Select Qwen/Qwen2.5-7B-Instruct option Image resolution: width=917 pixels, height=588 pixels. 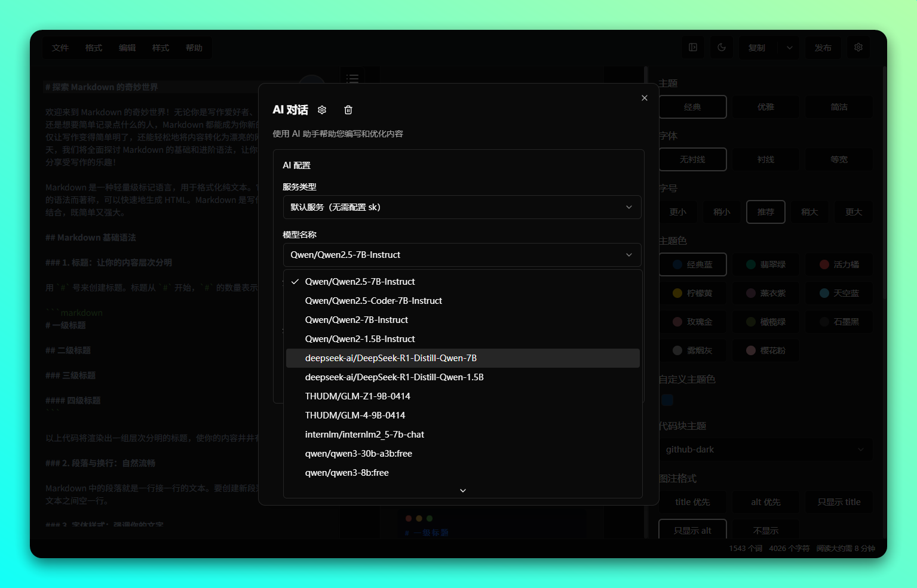463,282
